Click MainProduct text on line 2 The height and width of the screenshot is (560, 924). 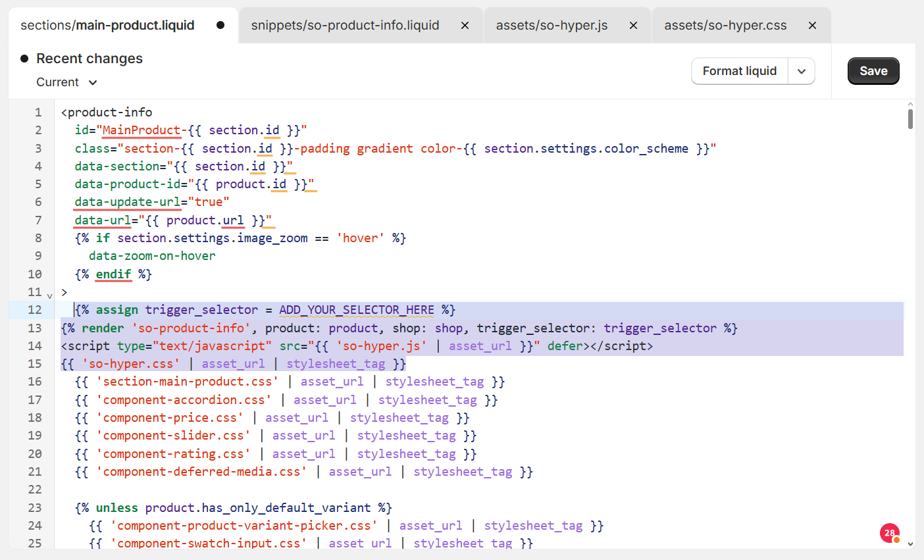(x=141, y=130)
